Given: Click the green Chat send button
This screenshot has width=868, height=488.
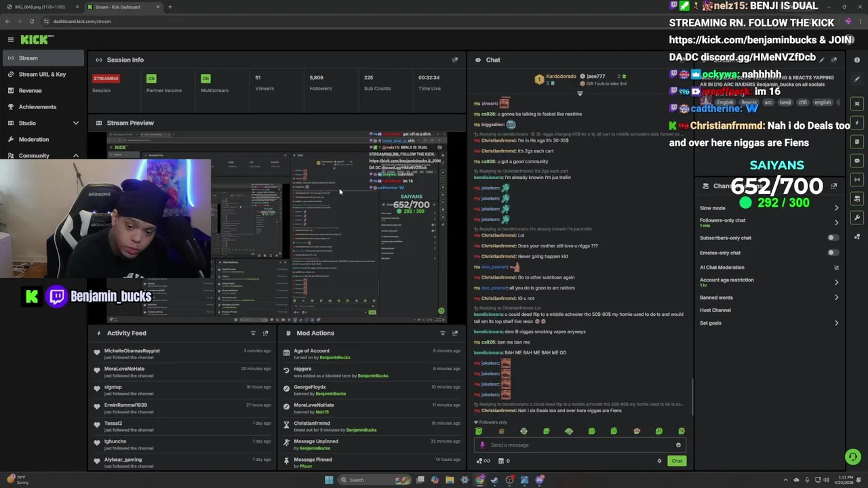Looking at the screenshot, I should [x=677, y=461].
